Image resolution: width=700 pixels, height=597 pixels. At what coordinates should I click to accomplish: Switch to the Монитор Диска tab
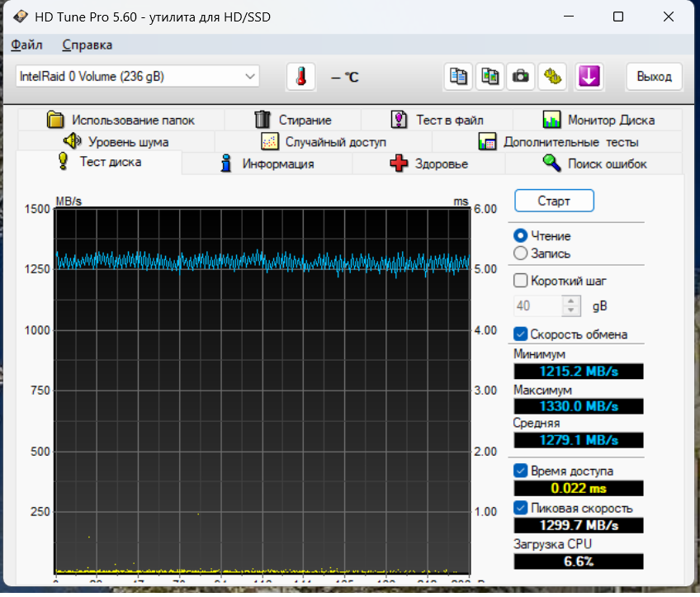pos(598,120)
